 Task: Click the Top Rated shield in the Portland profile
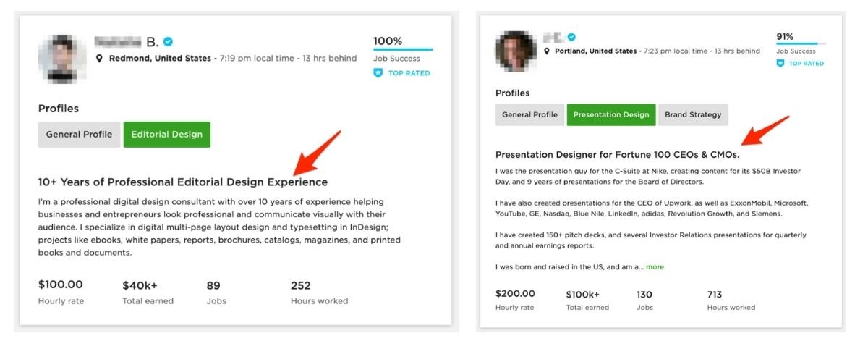coord(780,64)
